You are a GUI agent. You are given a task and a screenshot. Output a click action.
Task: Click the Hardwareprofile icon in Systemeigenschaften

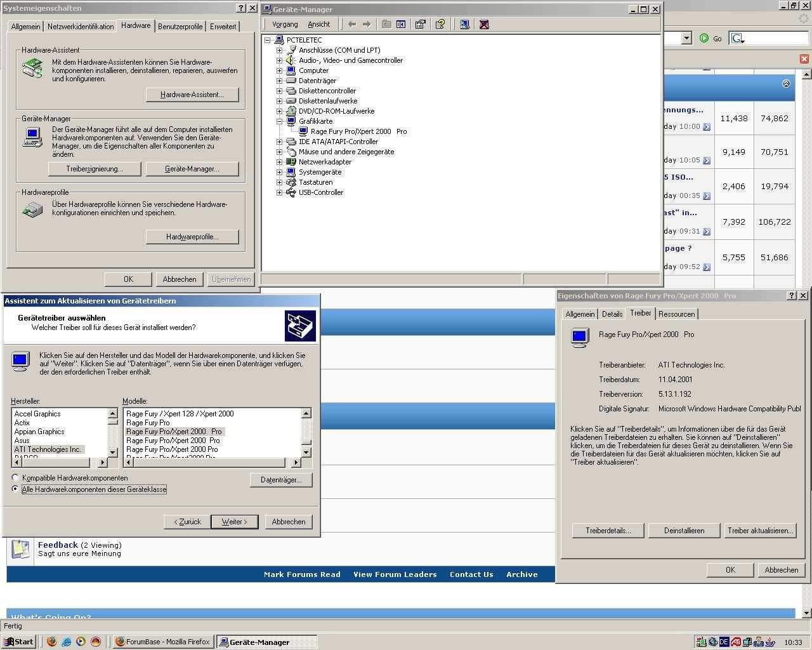click(32, 209)
